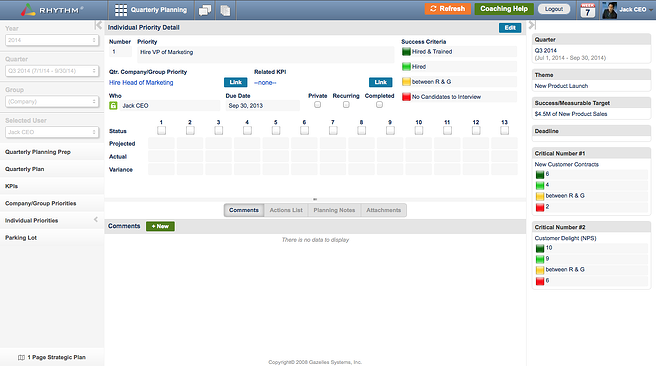The width and height of the screenshot is (656, 366).
Task: Click Link button for Company/Group Priority
Action: pos(236,82)
